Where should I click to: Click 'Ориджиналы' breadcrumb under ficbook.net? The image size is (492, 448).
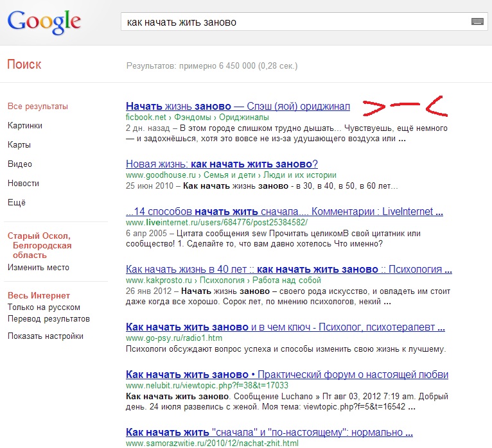(244, 117)
